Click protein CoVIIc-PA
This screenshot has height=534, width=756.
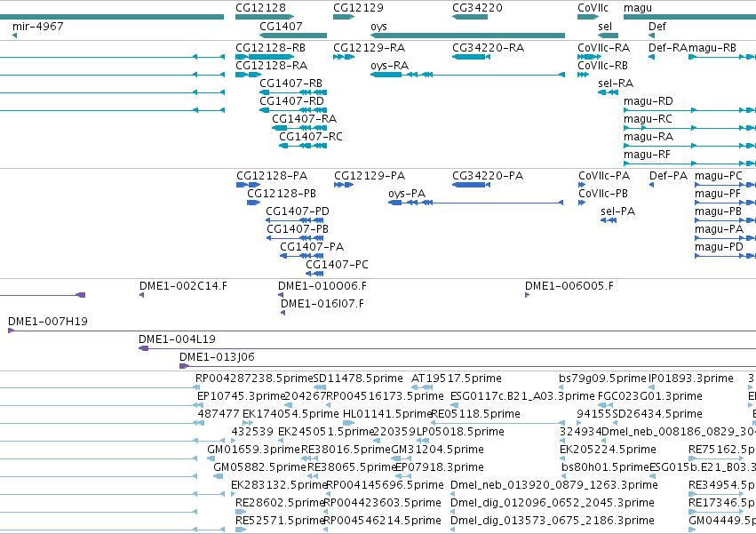[x=582, y=185]
